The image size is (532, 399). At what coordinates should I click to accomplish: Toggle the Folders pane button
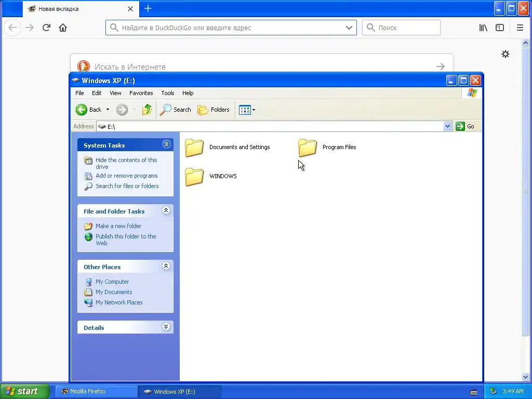click(214, 110)
